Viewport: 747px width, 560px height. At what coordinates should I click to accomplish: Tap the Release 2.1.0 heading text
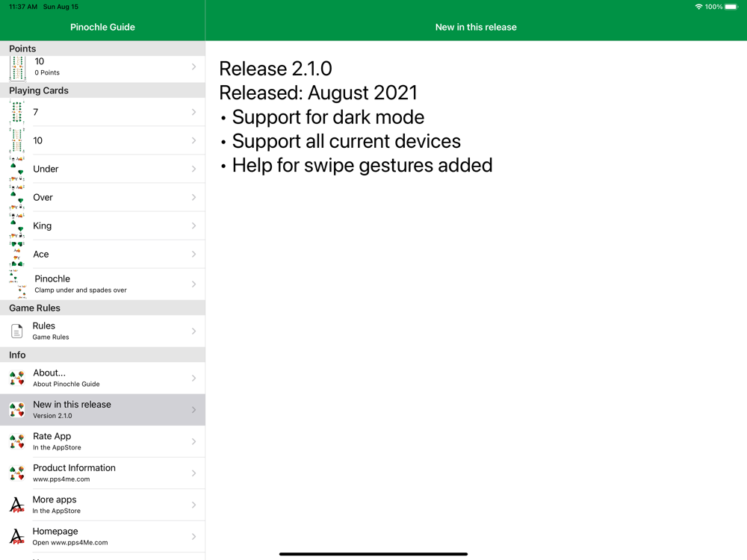coord(276,69)
